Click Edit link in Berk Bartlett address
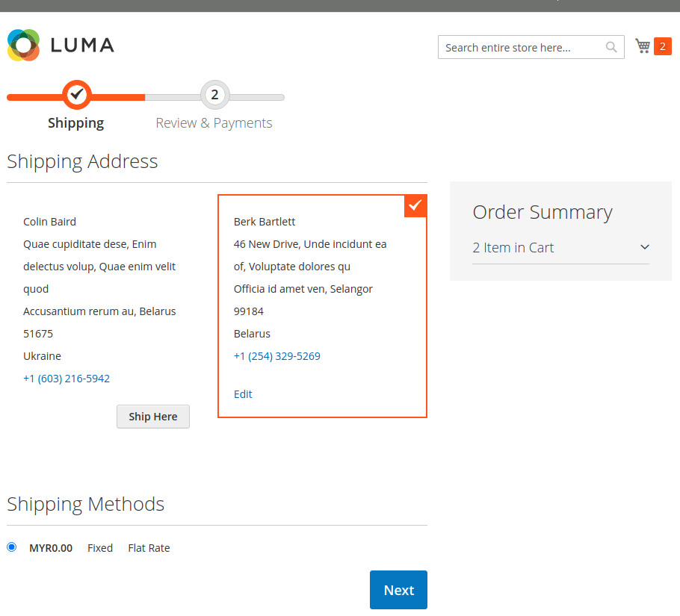680x616 pixels. click(x=243, y=394)
